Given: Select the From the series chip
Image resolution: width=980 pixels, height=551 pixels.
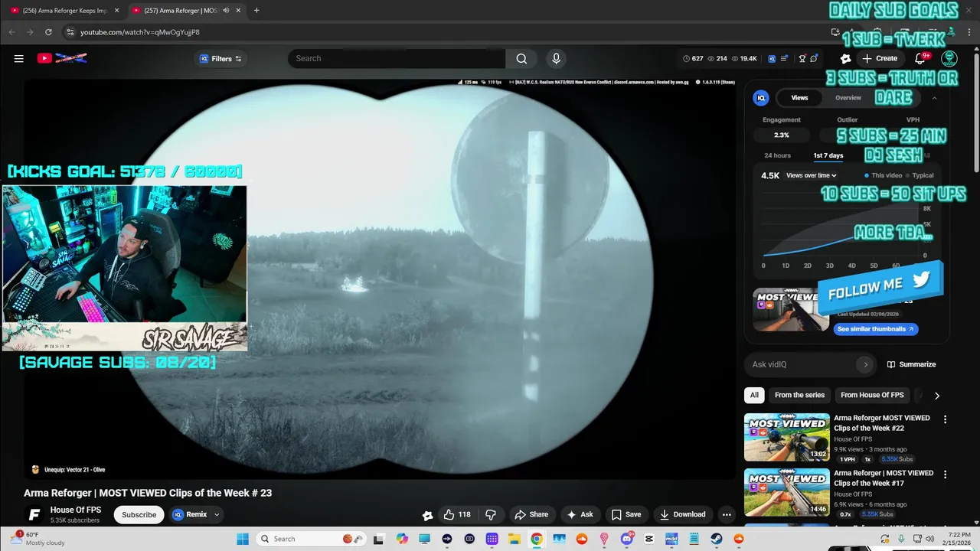Looking at the screenshot, I should [x=799, y=396].
